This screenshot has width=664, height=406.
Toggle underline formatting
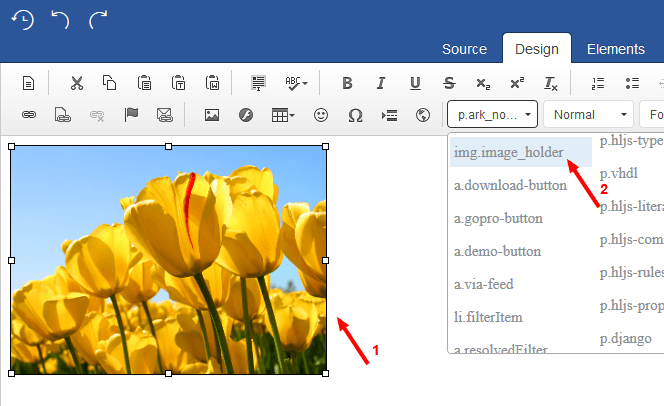click(415, 83)
